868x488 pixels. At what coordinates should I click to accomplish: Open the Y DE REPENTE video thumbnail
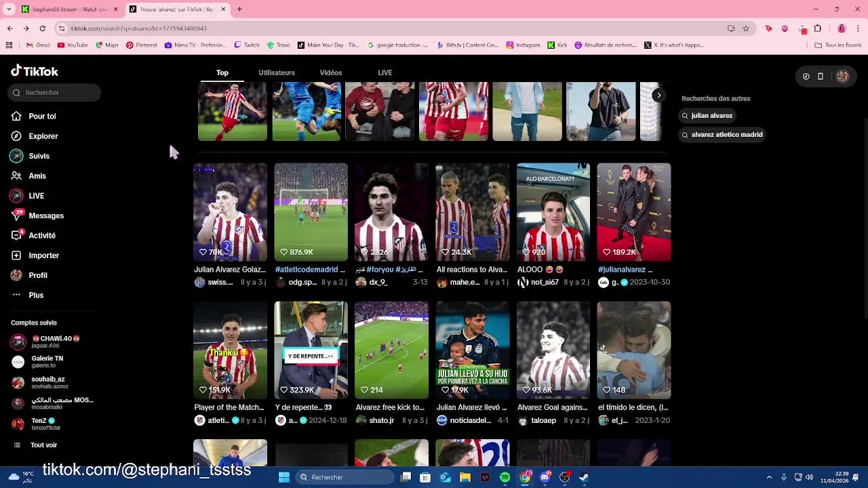pyautogui.click(x=311, y=350)
